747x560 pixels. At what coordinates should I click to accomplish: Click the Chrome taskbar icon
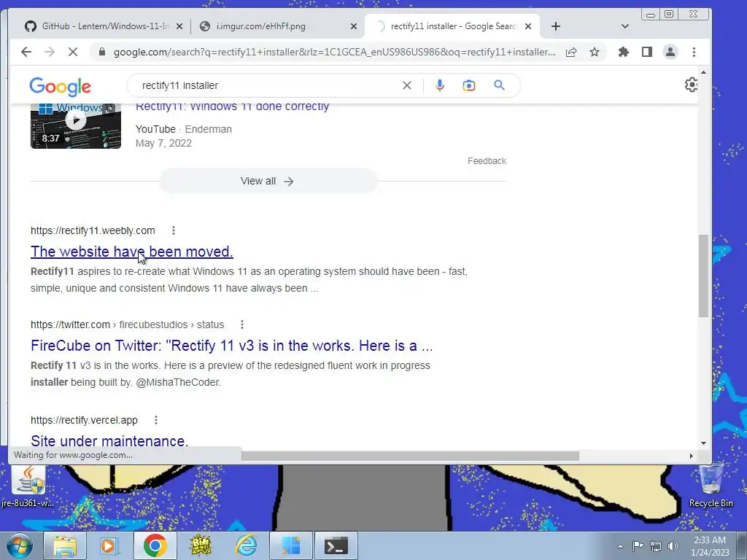pos(155,545)
